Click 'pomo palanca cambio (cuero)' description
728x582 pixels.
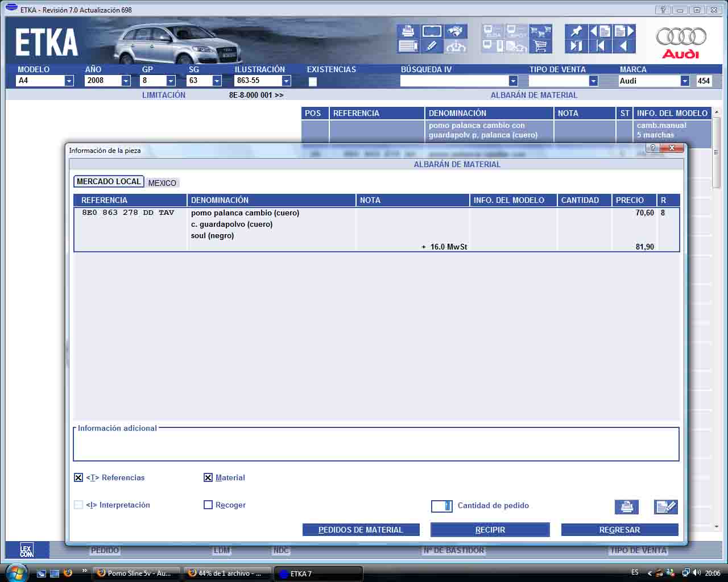245,213
